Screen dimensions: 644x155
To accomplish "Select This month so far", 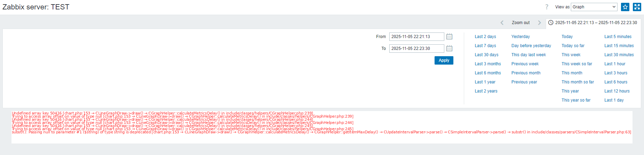I will tap(577, 82).
